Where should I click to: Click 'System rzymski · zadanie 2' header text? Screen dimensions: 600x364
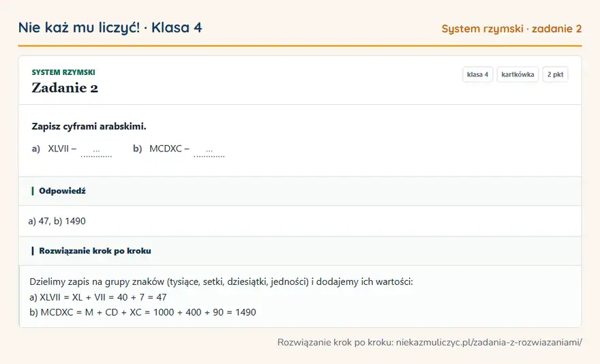(x=511, y=29)
